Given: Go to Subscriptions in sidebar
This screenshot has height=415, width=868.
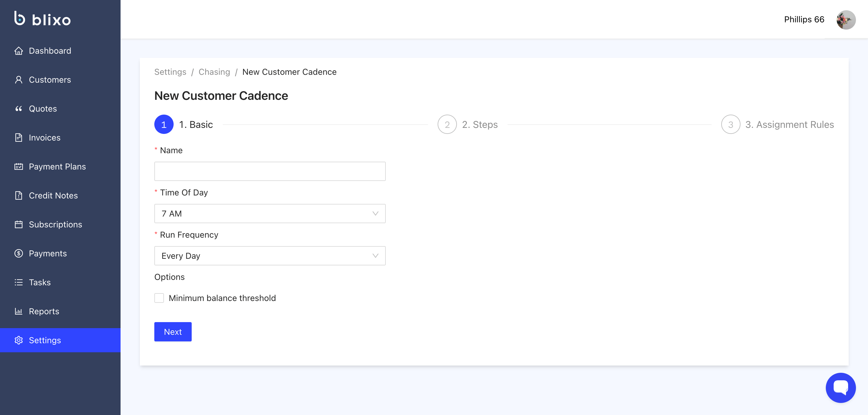Looking at the screenshot, I should click(x=55, y=224).
